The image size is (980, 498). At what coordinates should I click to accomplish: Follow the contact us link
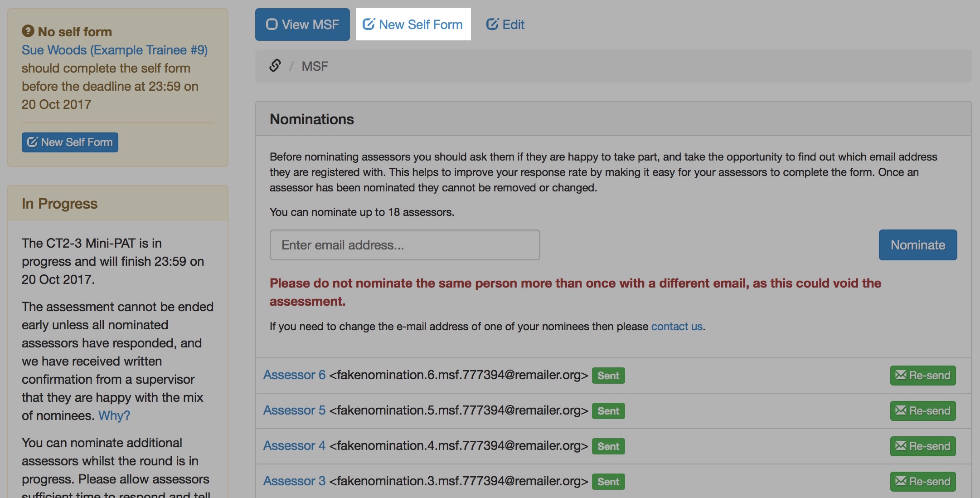676,327
